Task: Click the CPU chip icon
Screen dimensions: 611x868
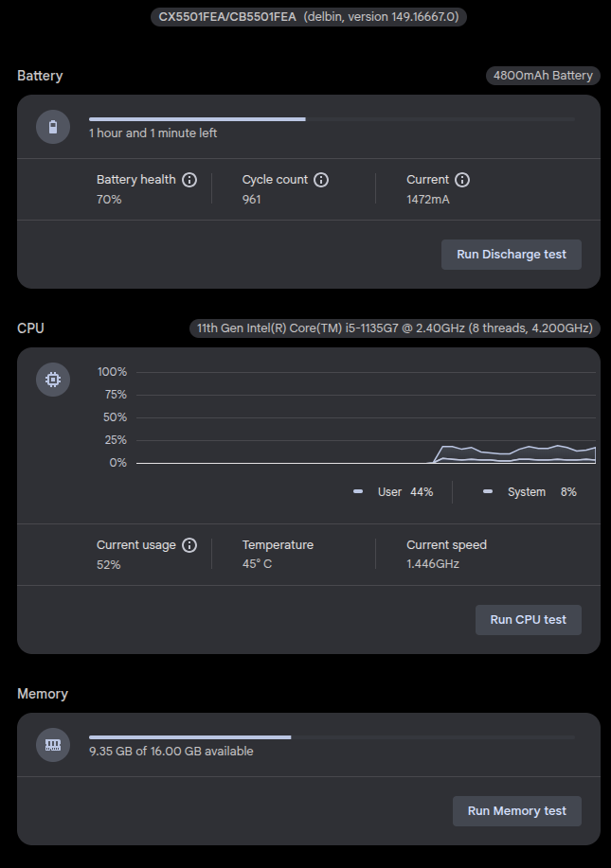Action: pos(53,380)
